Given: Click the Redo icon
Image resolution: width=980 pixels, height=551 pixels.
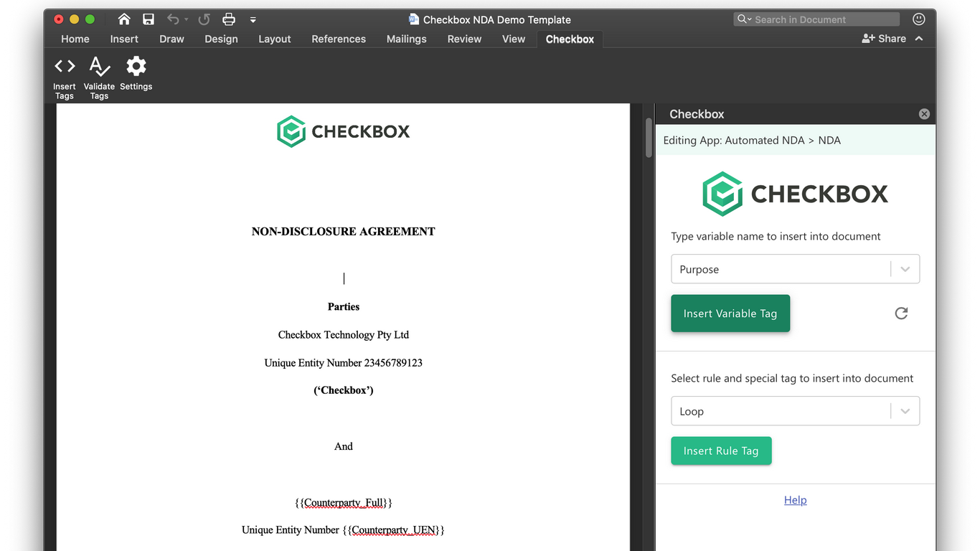Looking at the screenshot, I should point(204,19).
